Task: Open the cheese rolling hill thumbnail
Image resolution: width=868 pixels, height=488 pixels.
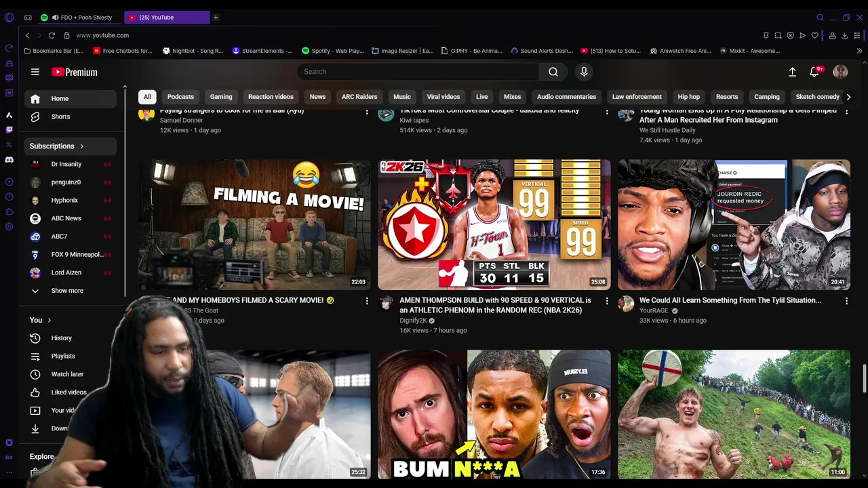Action: tap(734, 415)
